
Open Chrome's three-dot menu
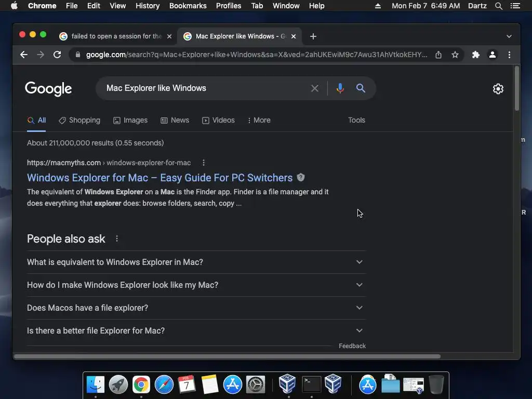509,55
